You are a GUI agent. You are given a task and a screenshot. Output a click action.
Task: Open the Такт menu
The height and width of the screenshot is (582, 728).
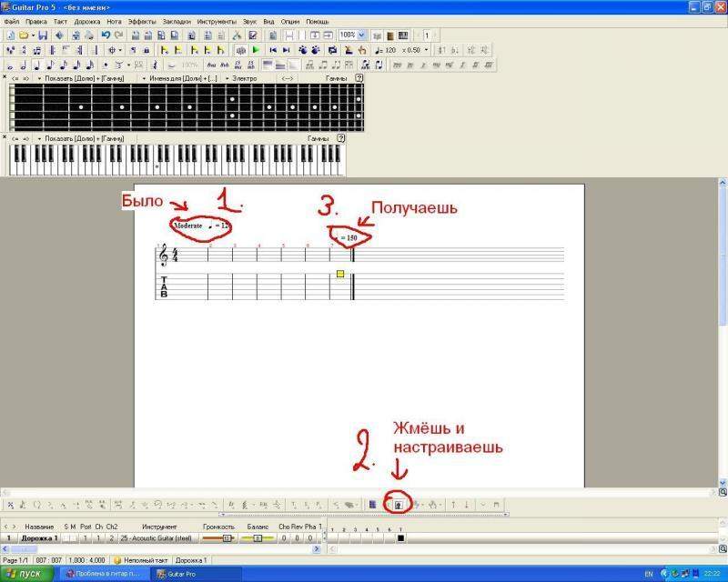point(60,21)
